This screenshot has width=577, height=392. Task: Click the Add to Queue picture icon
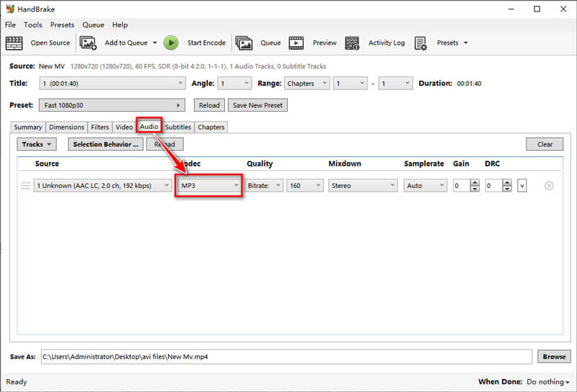coord(88,43)
